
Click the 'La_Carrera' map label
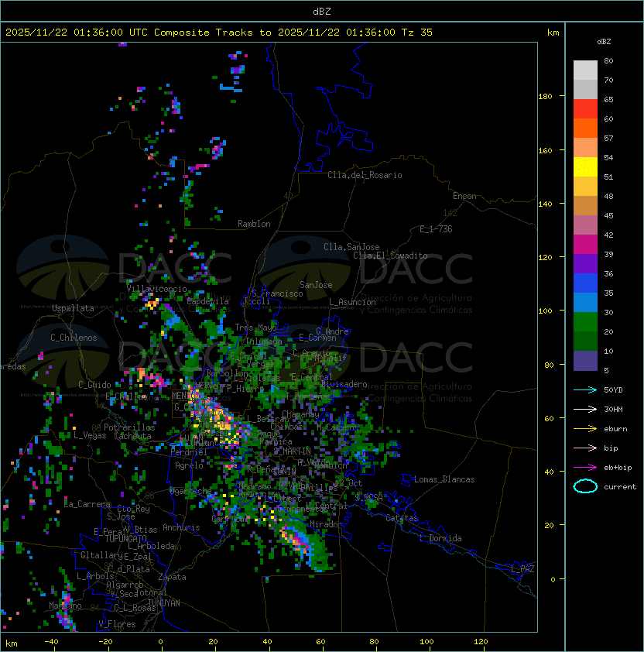[x=87, y=504]
